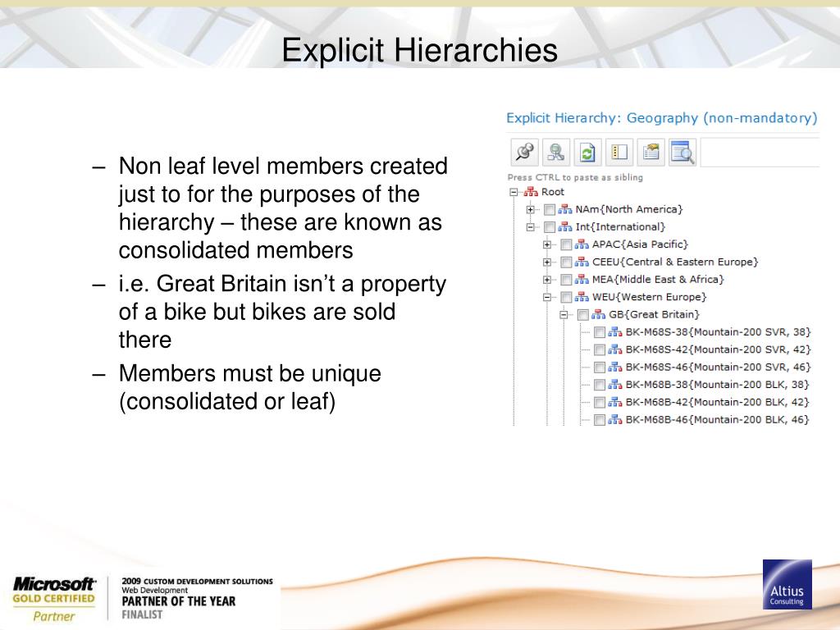Check the BK-M68S-42 member checkbox

[x=600, y=349]
